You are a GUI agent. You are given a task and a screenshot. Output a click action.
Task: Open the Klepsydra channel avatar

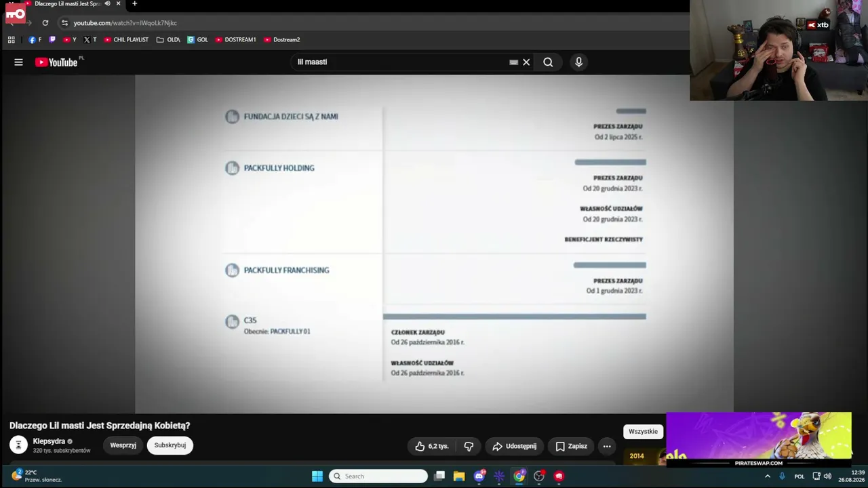point(19,445)
